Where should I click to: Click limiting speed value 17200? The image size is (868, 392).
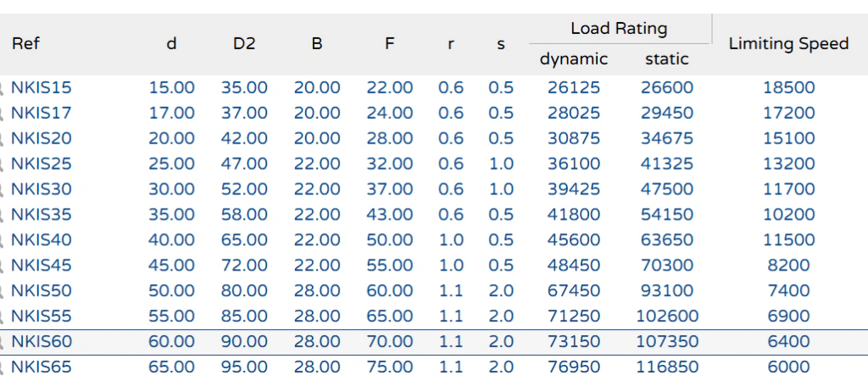(789, 113)
